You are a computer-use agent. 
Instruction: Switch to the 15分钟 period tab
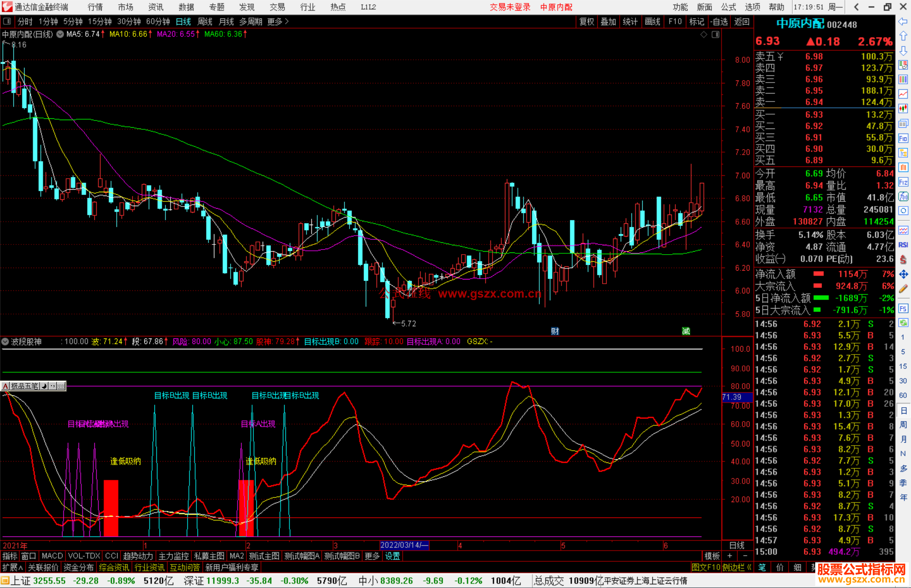tap(100, 21)
